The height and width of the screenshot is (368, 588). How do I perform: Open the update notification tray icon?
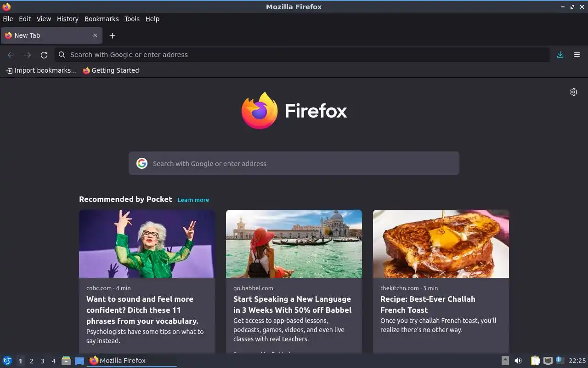[560, 360]
